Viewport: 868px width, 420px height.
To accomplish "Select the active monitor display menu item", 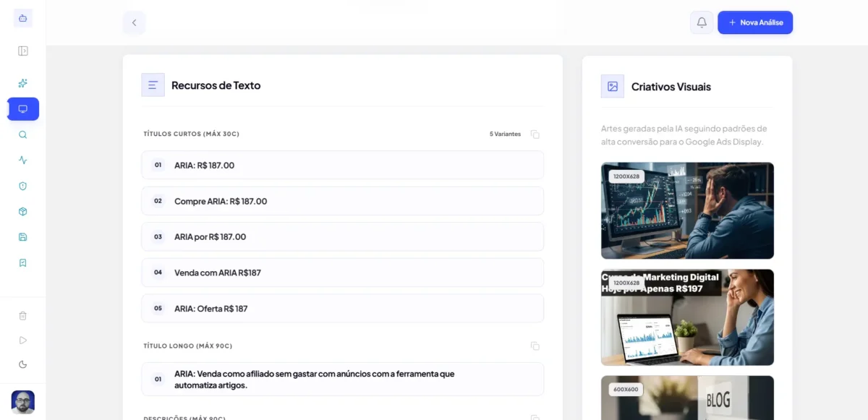I will tap(23, 109).
